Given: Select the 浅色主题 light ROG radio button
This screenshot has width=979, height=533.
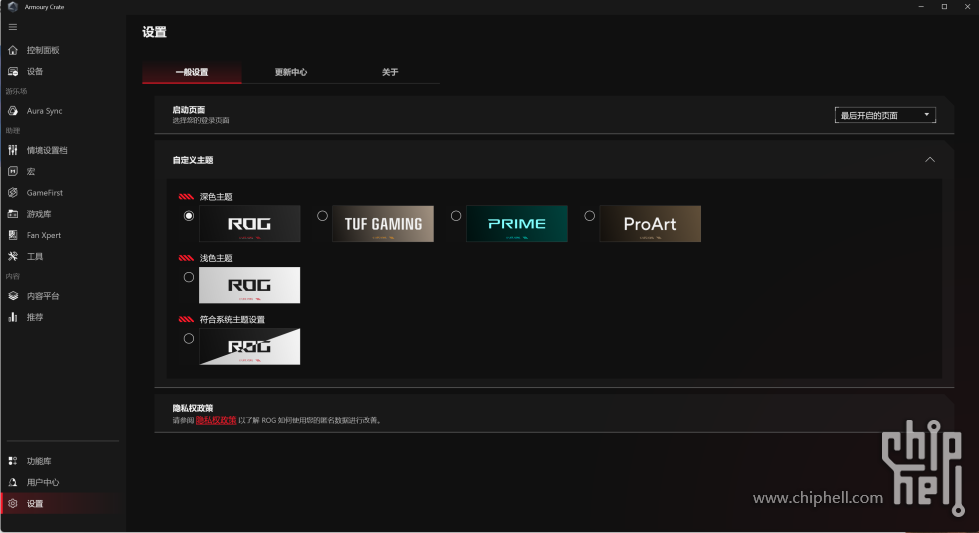Looking at the screenshot, I should (x=189, y=277).
